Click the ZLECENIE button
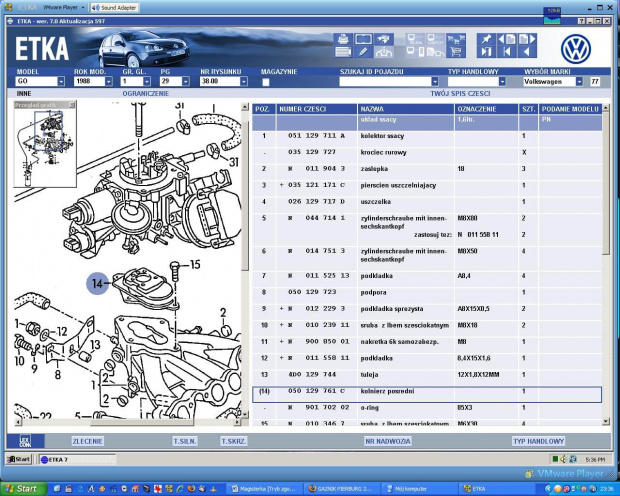620x496 pixels. click(x=87, y=441)
